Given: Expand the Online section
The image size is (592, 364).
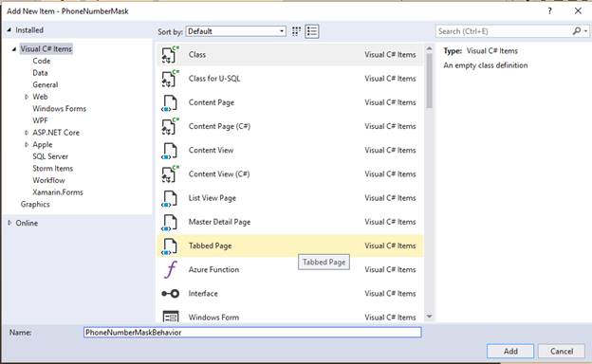Looking at the screenshot, I should pos(9,223).
